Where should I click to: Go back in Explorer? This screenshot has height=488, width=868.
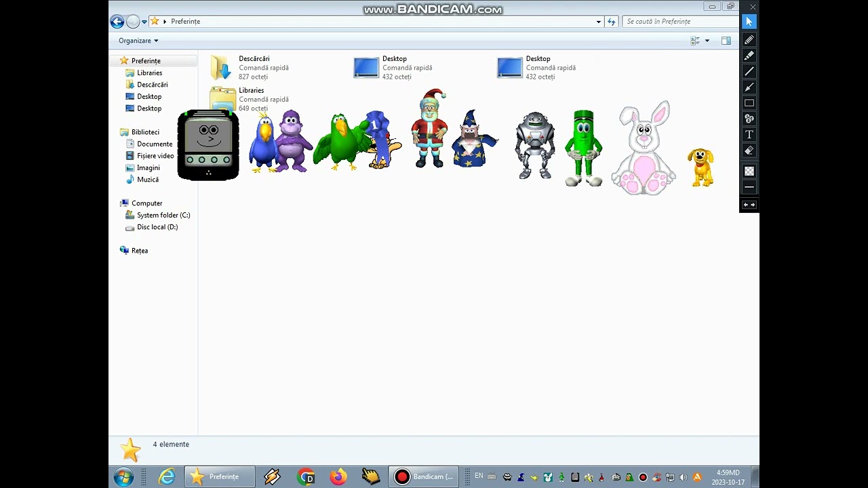point(117,22)
